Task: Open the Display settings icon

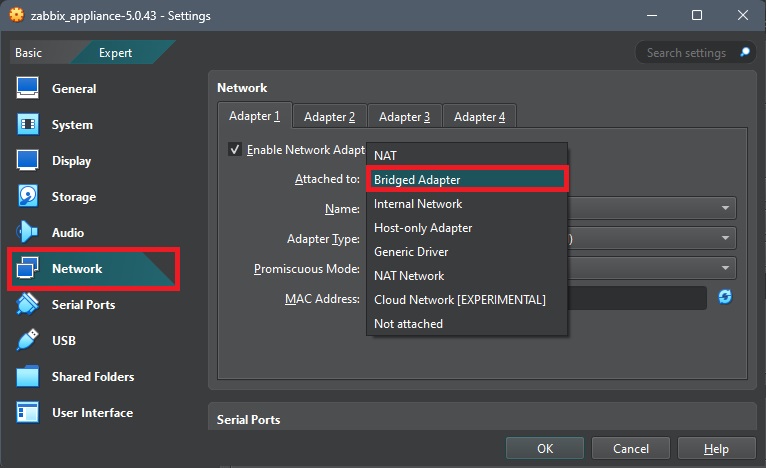Action: 28,161
